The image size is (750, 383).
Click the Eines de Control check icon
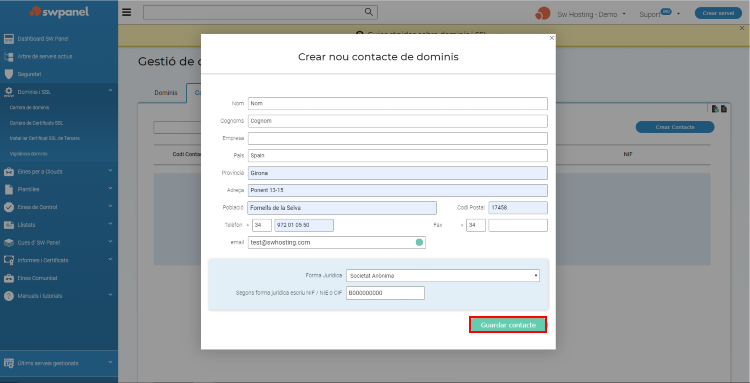pos(9,207)
